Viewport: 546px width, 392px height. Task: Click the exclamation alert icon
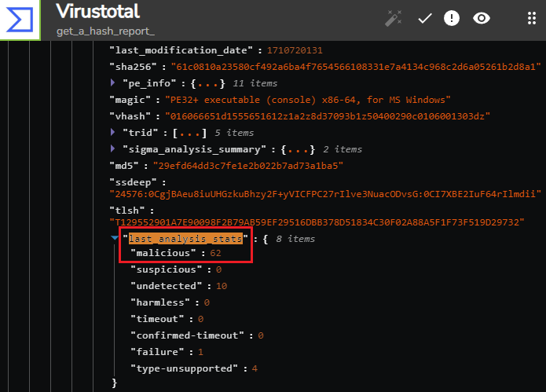(x=452, y=18)
